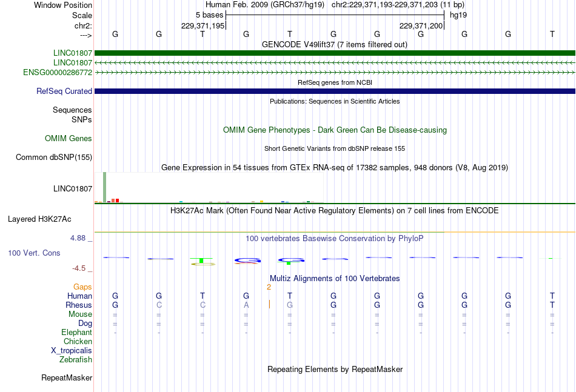
Task: Click the RepeatMasker track label
Action: 67,377
